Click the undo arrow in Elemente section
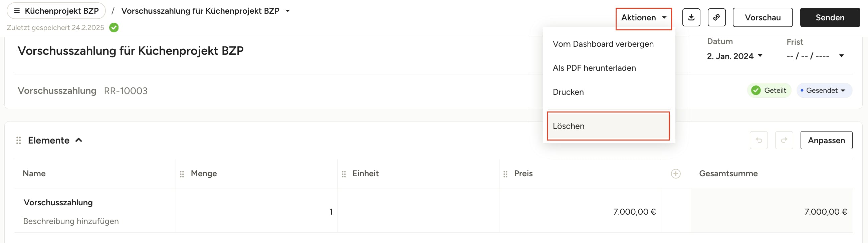868x243 pixels. click(758, 140)
